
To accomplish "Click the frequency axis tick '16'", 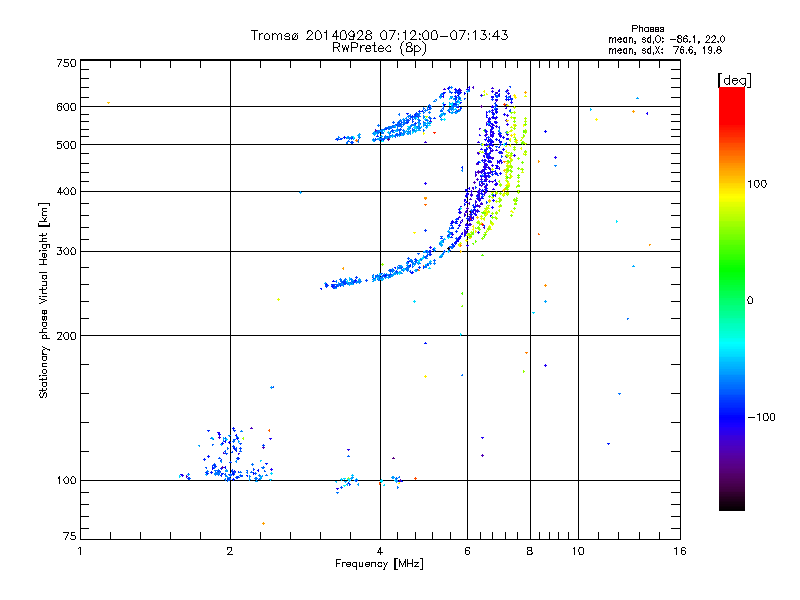I will click(x=680, y=551).
